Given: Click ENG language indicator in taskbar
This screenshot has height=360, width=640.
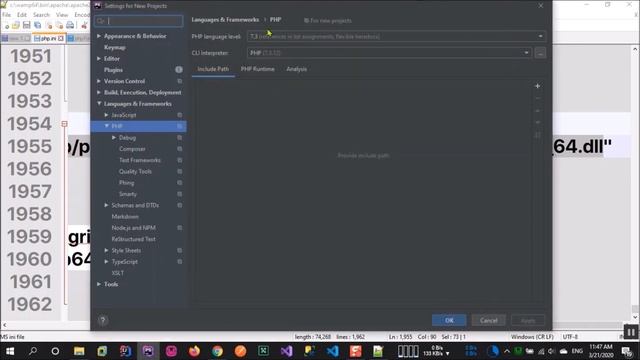Looking at the screenshot, I should click(577, 351).
